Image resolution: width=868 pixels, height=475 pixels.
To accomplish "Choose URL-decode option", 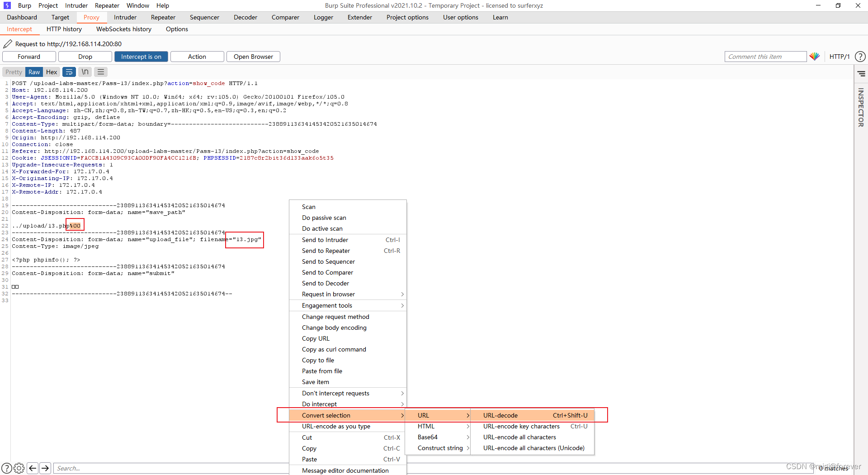I will pos(532,415).
